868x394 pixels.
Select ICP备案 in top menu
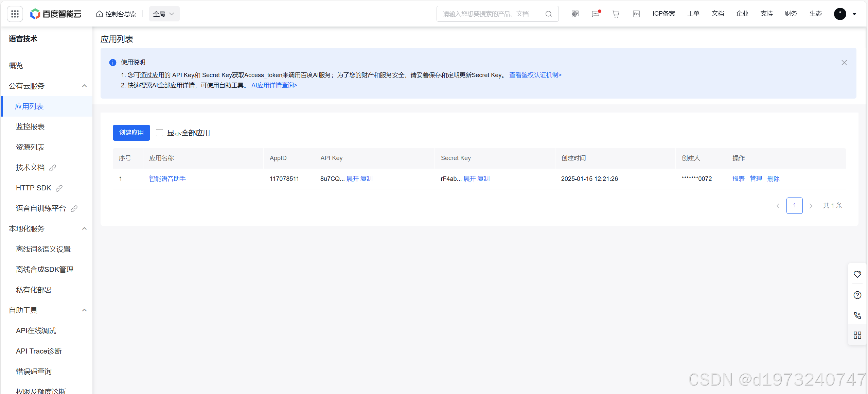point(663,14)
